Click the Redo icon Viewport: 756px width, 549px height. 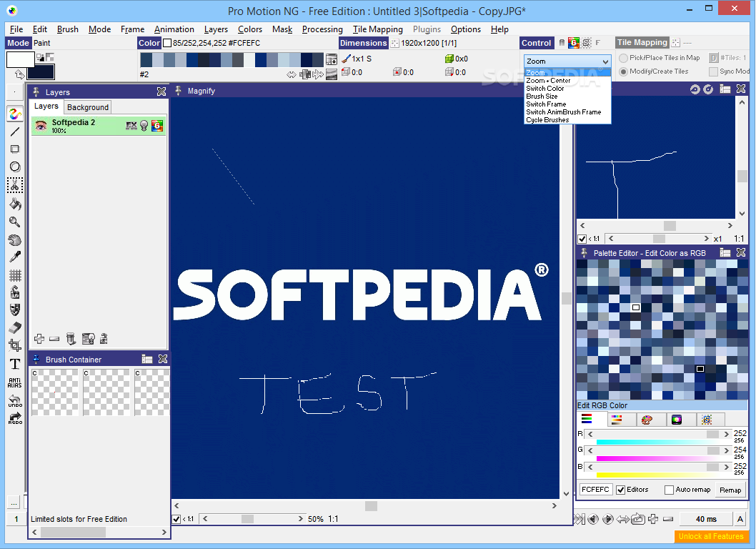point(15,417)
